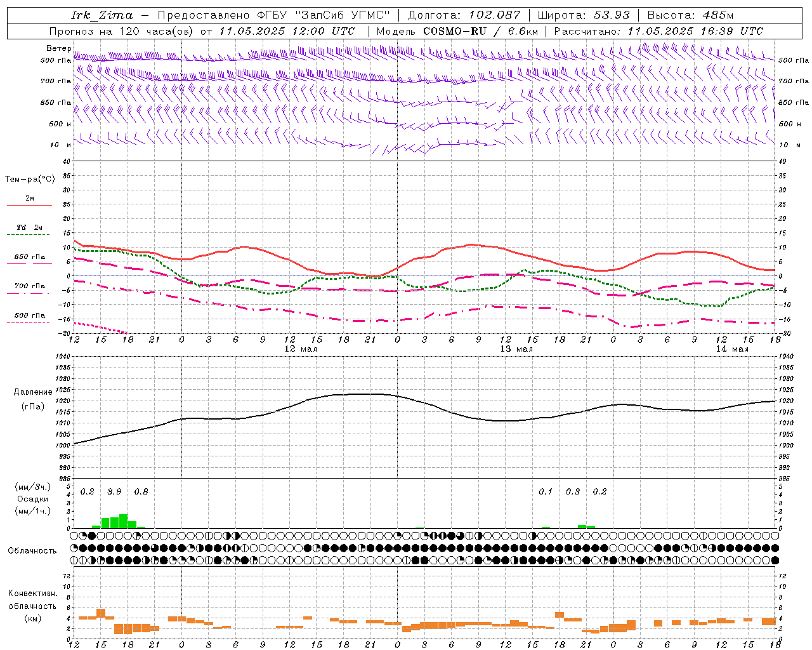
Task: Click the (мм/3ч.) precipitation unit label
Action: (x=33, y=487)
